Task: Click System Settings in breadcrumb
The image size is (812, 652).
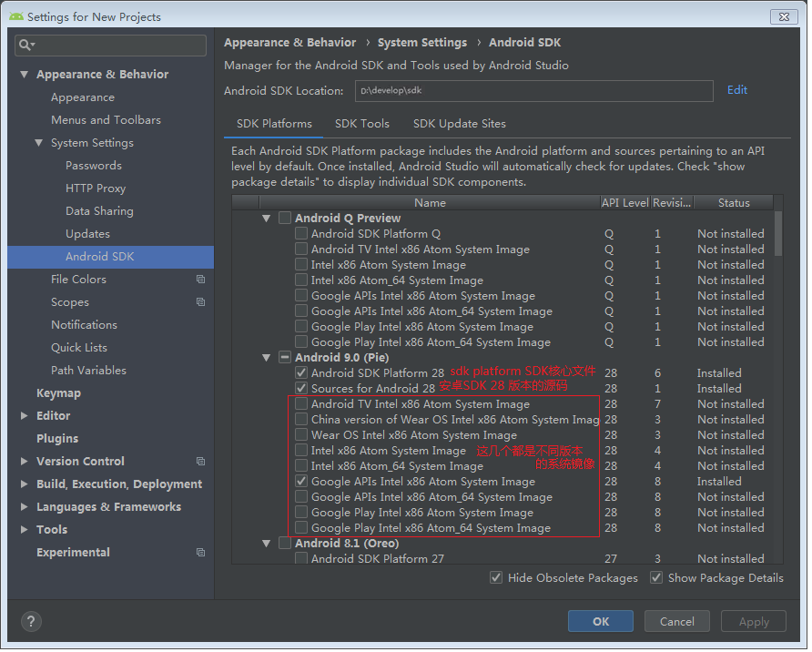Action: 424,43
